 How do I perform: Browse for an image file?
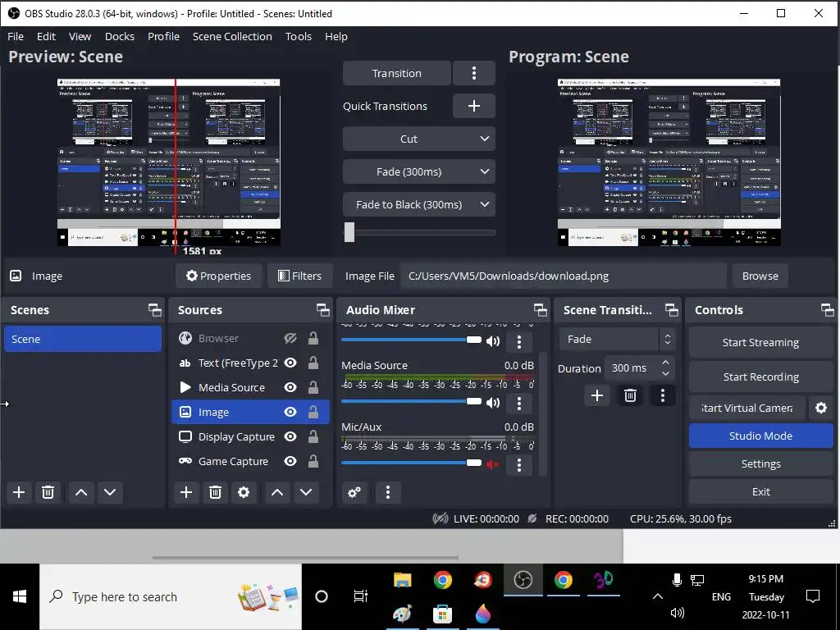[760, 276]
